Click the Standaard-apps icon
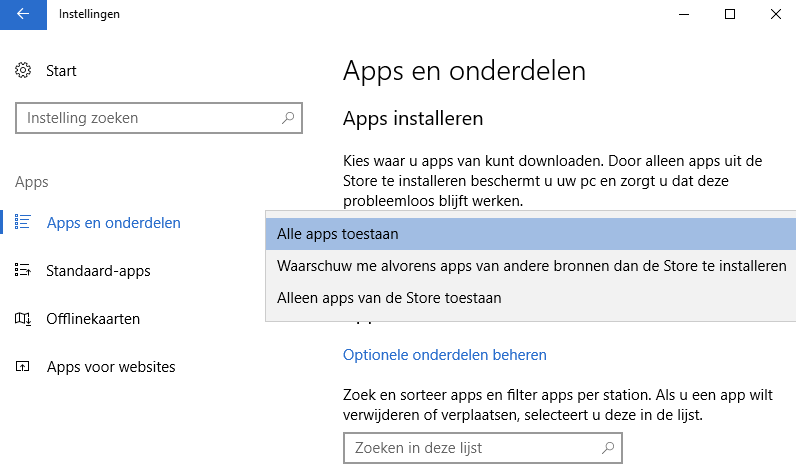This screenshot has height=476, width=796. click(24, 271)
